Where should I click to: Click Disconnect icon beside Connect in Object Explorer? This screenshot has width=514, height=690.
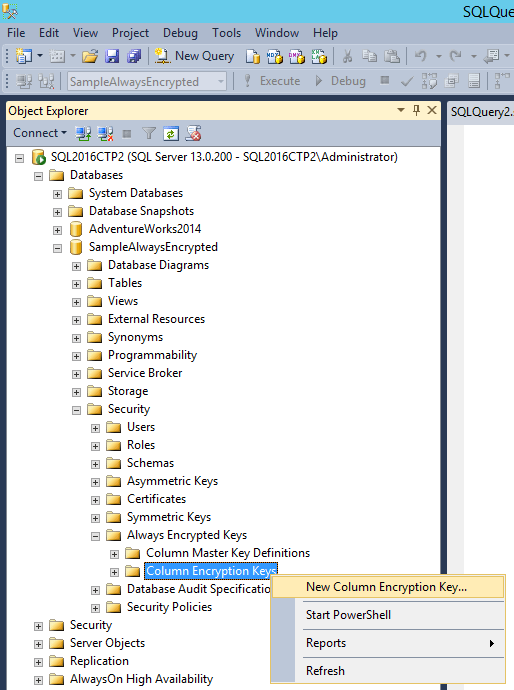tap(105, 133)
